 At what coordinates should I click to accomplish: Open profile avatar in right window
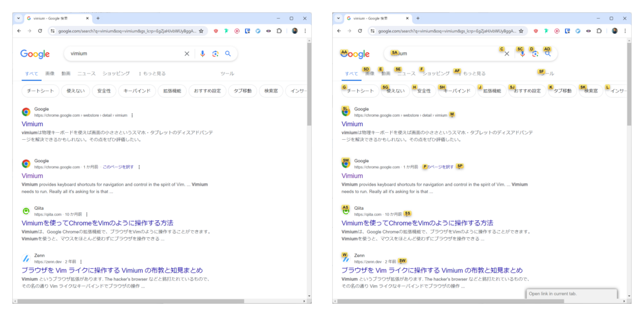[x=614, y=31]
